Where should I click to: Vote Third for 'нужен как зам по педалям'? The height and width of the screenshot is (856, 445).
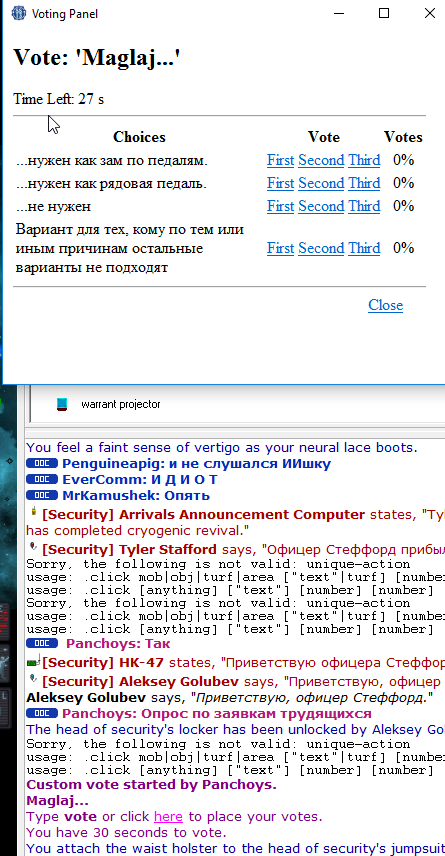click(364, 160)
